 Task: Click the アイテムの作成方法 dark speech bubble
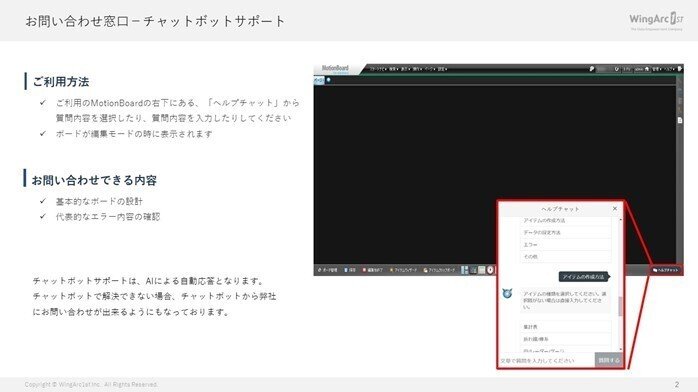(x=584, y=277)
